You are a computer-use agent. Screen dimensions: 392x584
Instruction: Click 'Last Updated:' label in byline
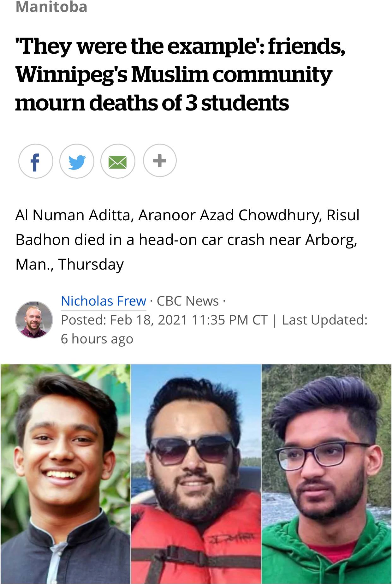tap(324, 320)
